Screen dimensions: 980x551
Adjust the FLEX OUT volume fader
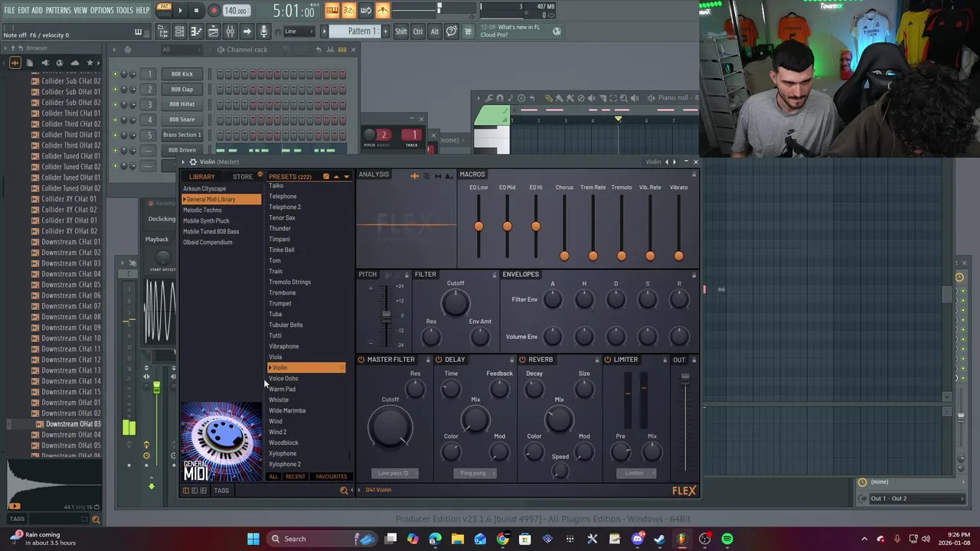685,377
